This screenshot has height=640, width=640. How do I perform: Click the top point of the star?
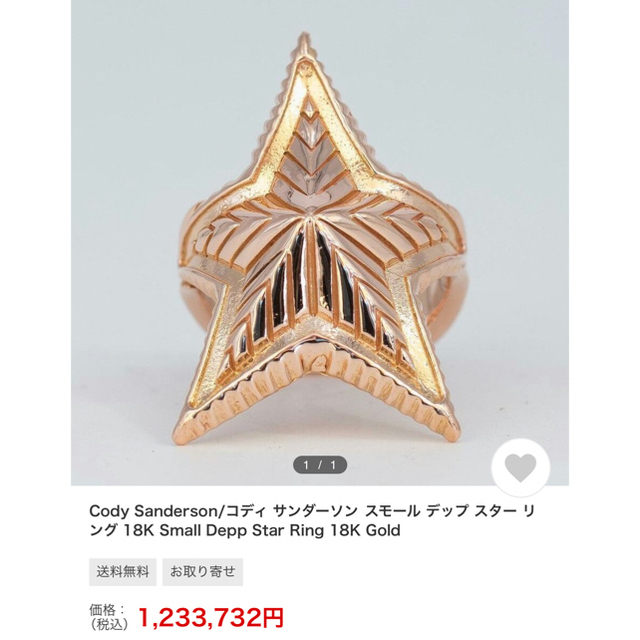(303, 45)
